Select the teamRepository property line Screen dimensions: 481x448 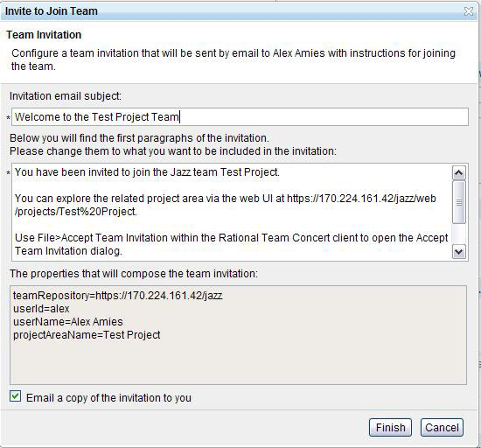pyautogui.click(x=118, y=296)
